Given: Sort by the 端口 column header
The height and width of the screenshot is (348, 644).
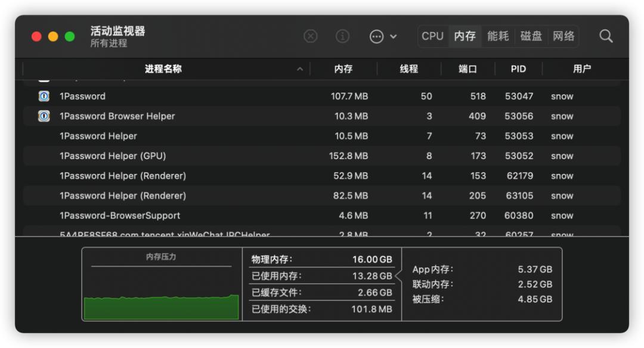Looking at the screenshot, I should coord(468,69).
